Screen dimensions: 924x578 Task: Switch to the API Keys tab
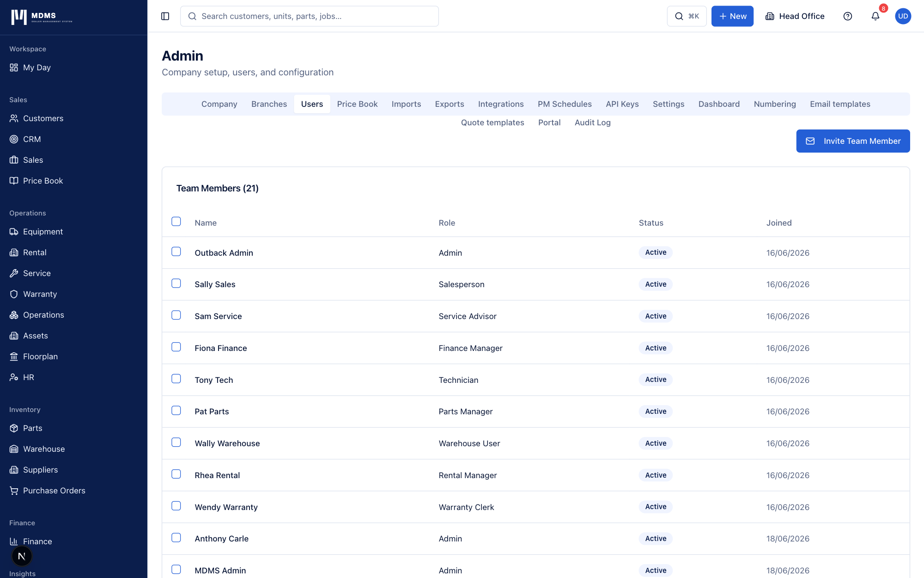coord(622,104)
